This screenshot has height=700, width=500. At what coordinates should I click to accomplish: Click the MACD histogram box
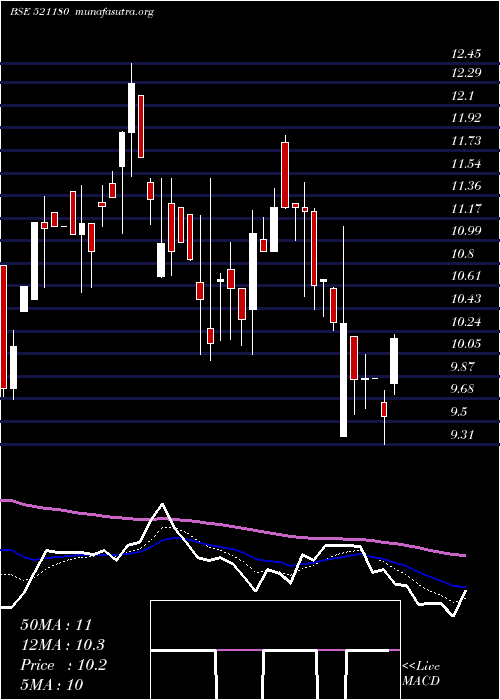coord(275,650)
